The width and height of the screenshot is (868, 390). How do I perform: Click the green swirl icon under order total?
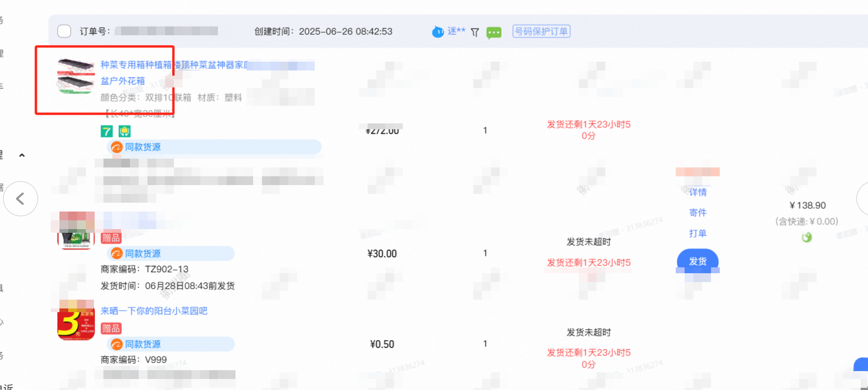coord(807,238)
